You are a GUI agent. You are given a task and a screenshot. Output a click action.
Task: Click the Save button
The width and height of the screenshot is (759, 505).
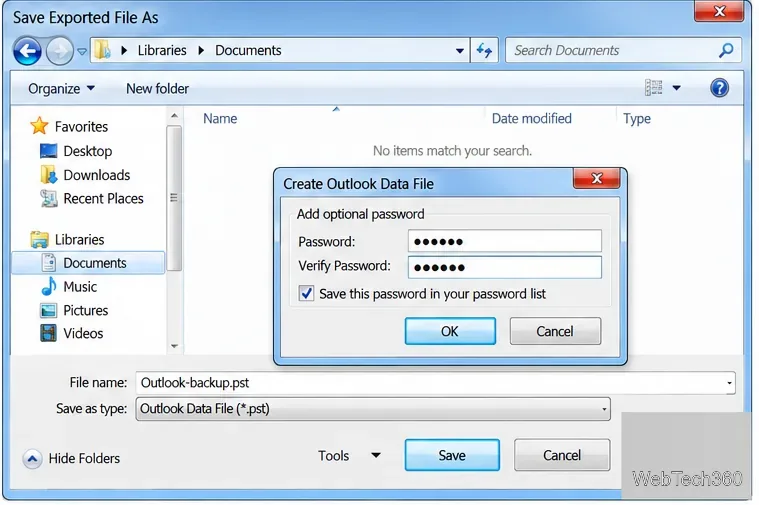click(452, 455)
